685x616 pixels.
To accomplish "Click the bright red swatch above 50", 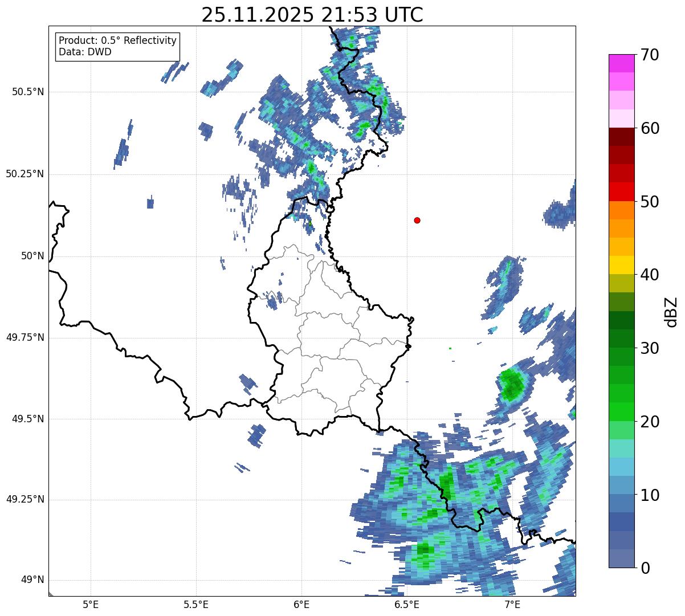I will (x=622, y=192).
